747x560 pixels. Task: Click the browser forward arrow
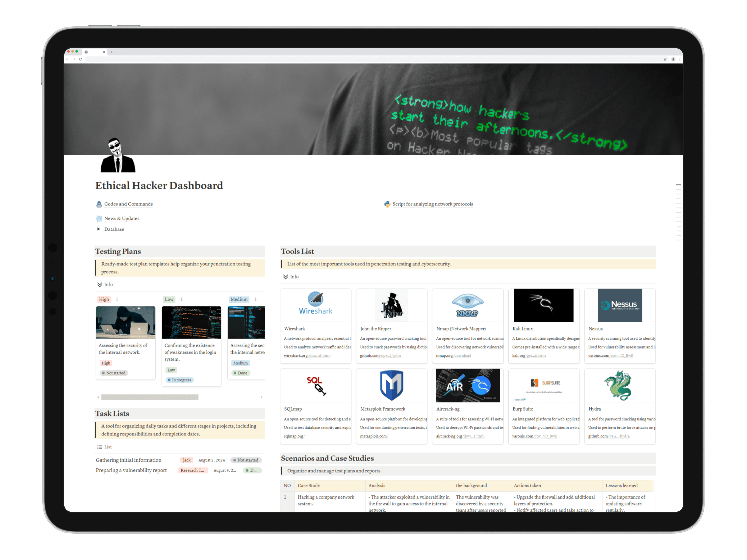pyautogui.click(x=74, y=59)
